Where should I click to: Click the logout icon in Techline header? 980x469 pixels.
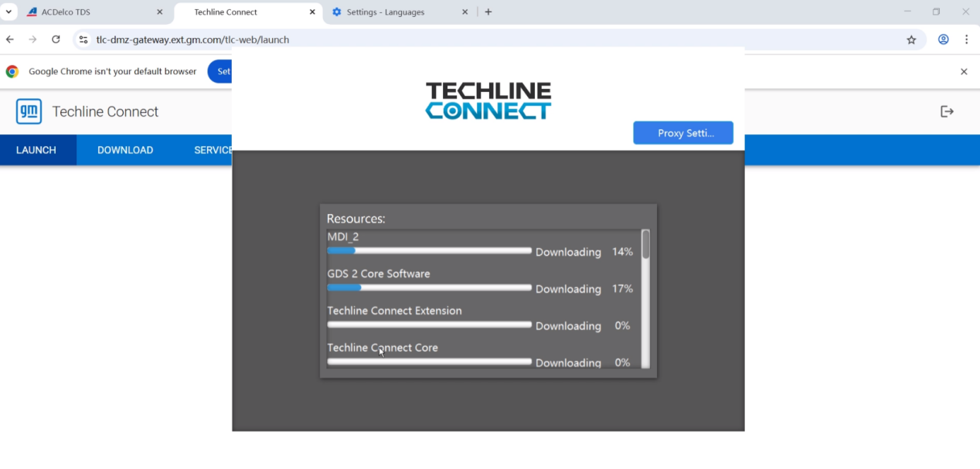point(947,112)
